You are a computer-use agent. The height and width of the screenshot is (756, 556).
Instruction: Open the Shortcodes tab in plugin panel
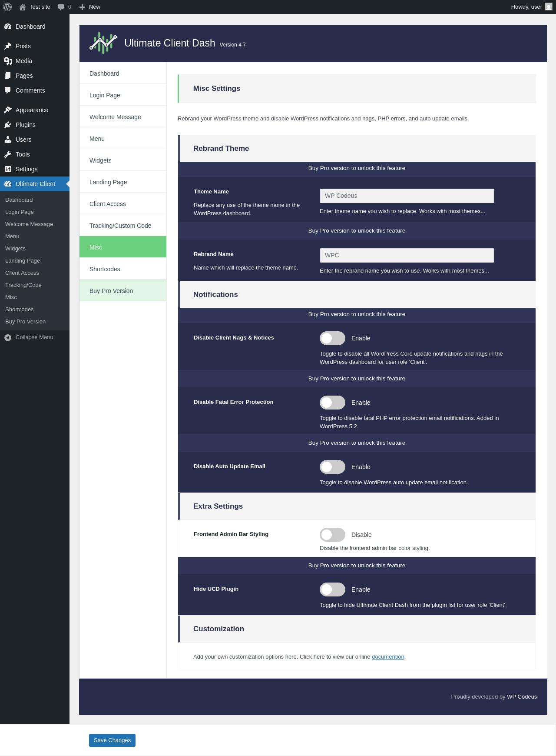click(123, 269)
